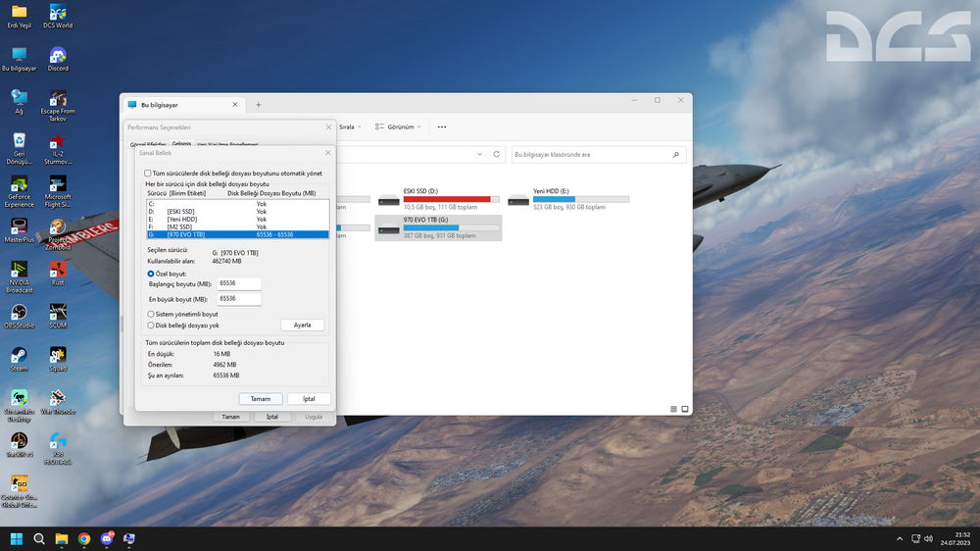Switch Explorer to details view icon
Viewport: 980px width, 551px height.
(x=673, y=409)
